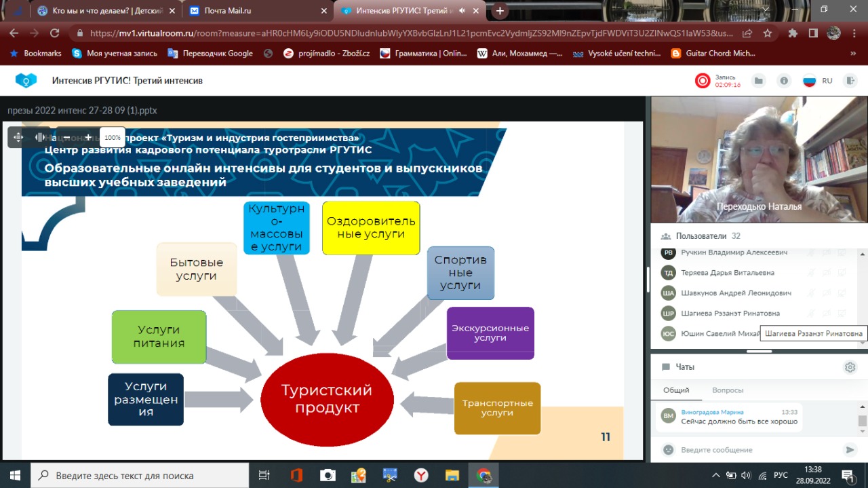Image resolution: width=868 pixels, height=488 pixels.
Task: Click the Windows Start button
Action: tap(15, 475)
